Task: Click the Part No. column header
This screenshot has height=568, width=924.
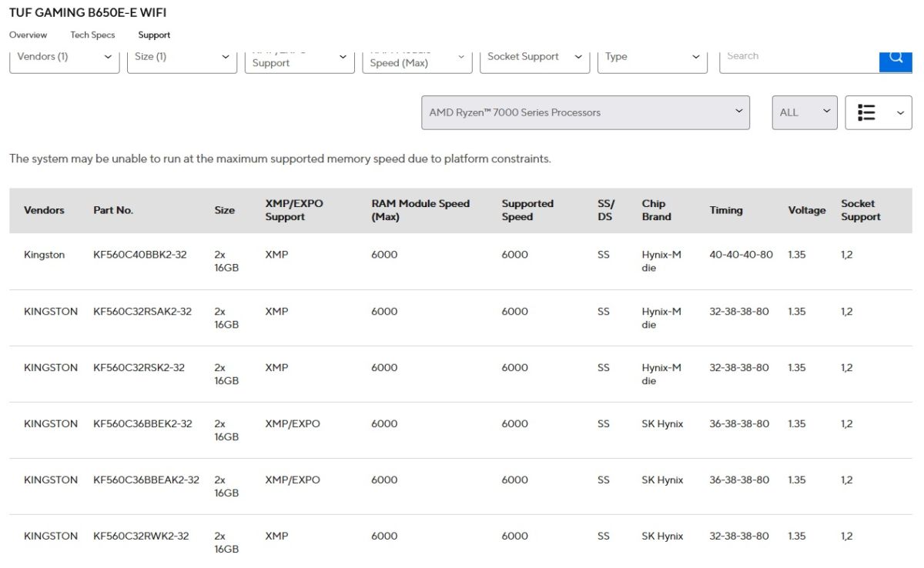Action: click(113, 210)
